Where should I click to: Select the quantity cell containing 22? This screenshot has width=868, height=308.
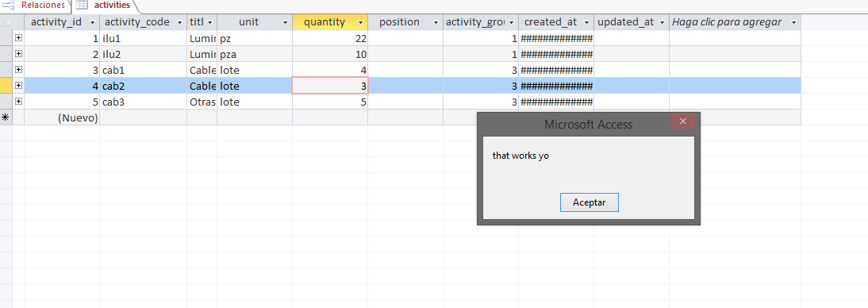[330, 38]
